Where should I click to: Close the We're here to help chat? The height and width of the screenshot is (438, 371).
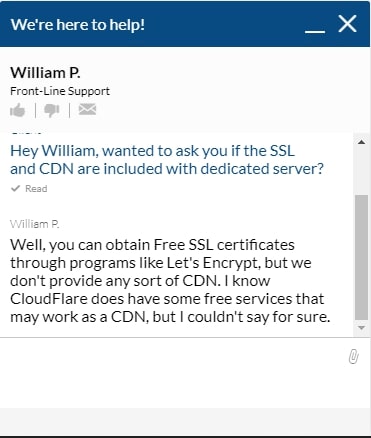click(347, 24)
